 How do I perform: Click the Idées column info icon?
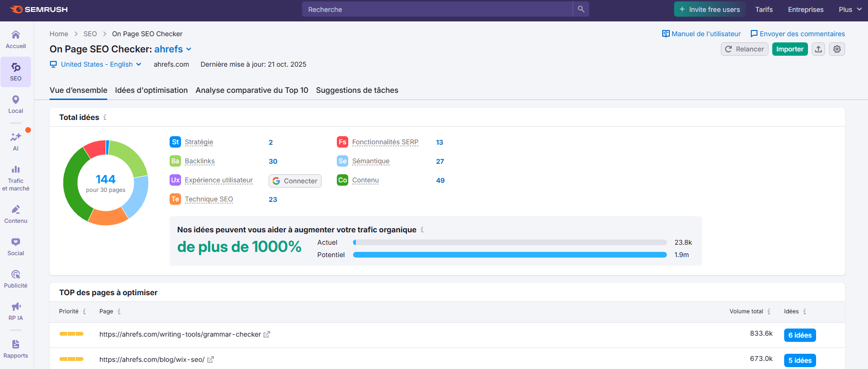click(x=805, y=311)
